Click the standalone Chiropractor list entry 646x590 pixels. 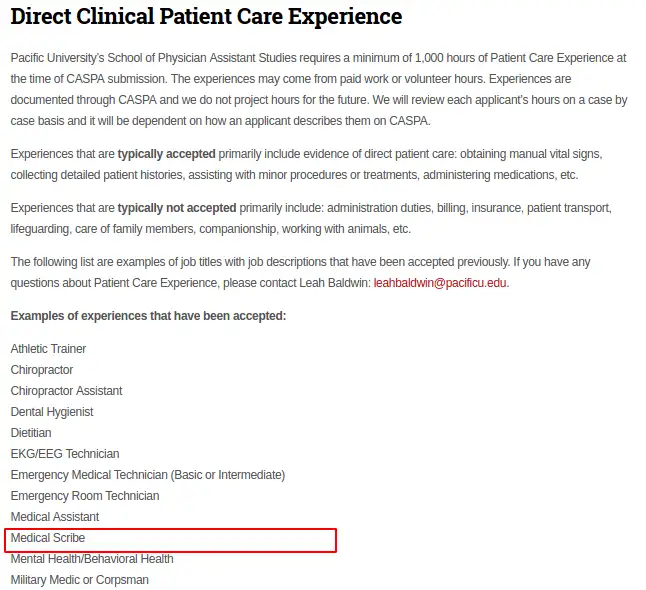pos(42,370)
